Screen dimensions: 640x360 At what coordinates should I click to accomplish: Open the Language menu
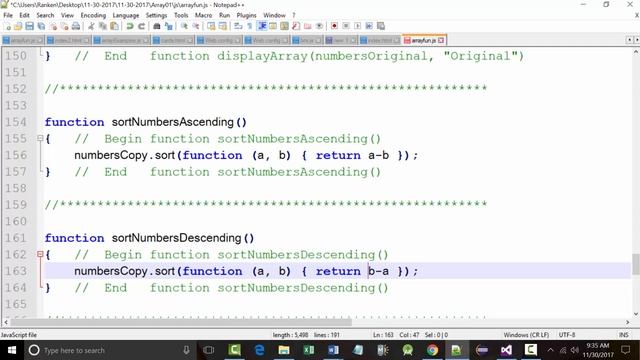126,15
